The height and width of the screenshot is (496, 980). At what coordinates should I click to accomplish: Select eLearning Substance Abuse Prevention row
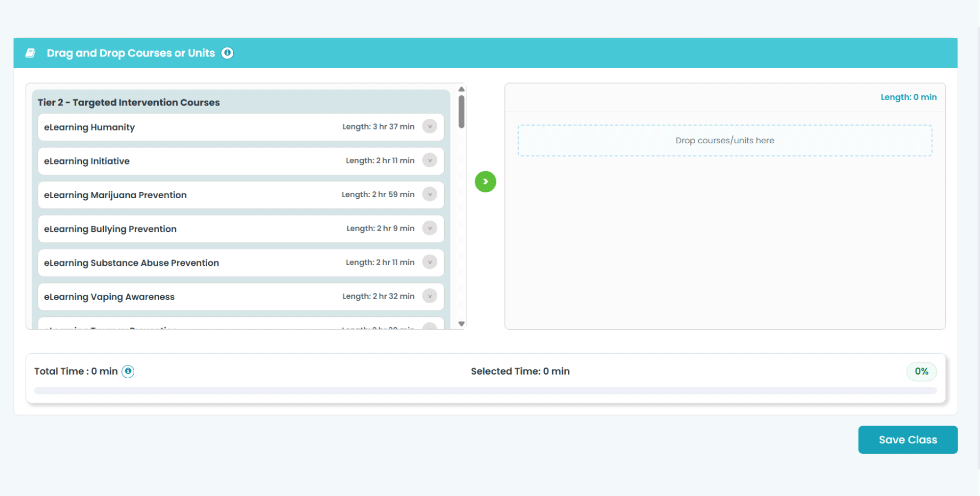tap(241, 263)
